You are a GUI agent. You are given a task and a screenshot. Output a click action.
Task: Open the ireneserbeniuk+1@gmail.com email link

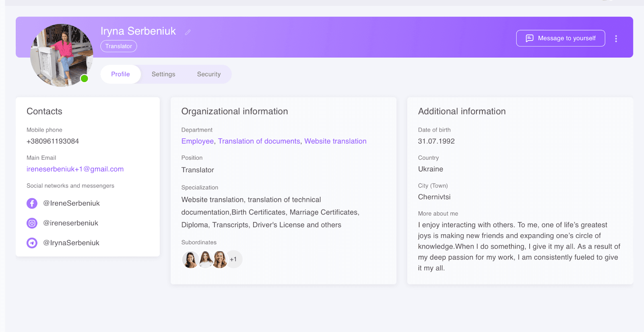[x=75, y=169]
